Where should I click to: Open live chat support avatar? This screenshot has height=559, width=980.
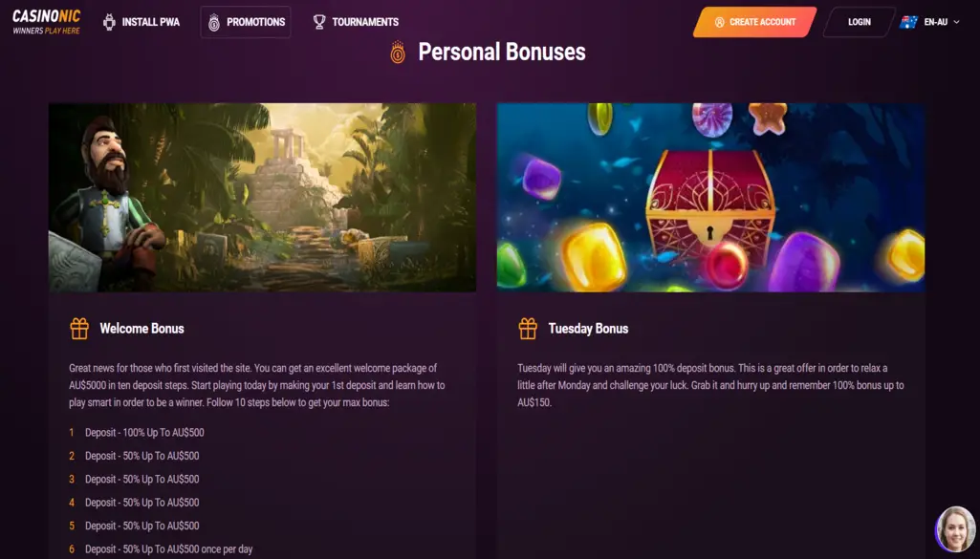pyautogui.click(x=954, y=528)
